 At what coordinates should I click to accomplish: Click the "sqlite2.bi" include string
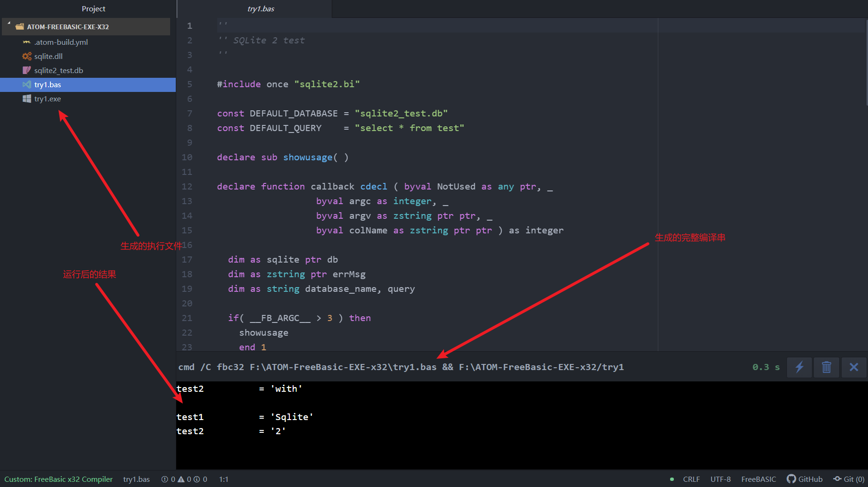tap(327, 84)
